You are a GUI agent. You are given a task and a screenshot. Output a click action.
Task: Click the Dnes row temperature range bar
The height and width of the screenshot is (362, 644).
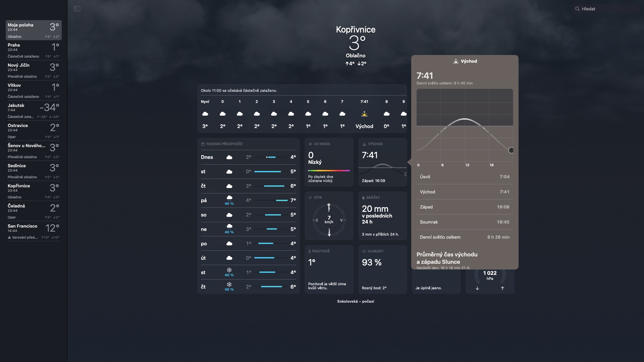point(271,157)
